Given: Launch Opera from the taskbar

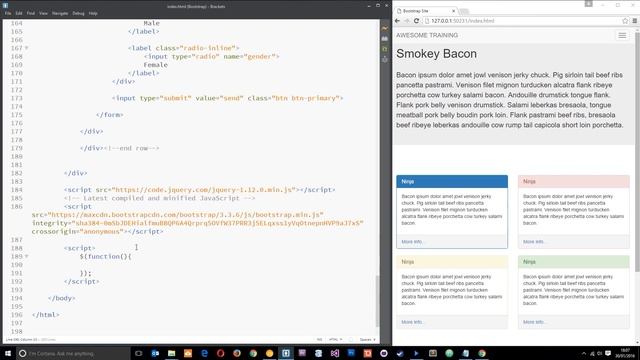Looking at the screenshot, I should click(220, 353).
